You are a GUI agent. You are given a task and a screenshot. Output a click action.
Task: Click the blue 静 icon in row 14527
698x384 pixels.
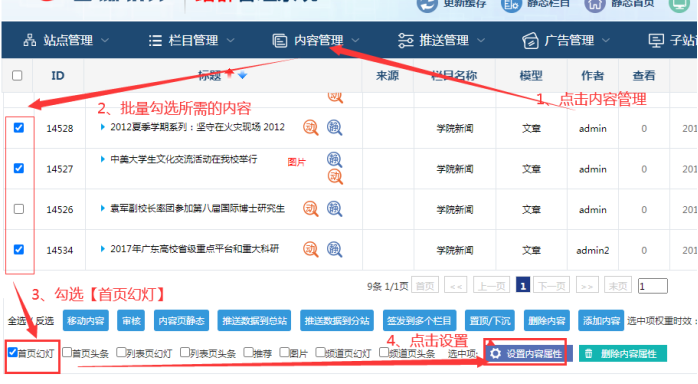click(x=334, y=159)
